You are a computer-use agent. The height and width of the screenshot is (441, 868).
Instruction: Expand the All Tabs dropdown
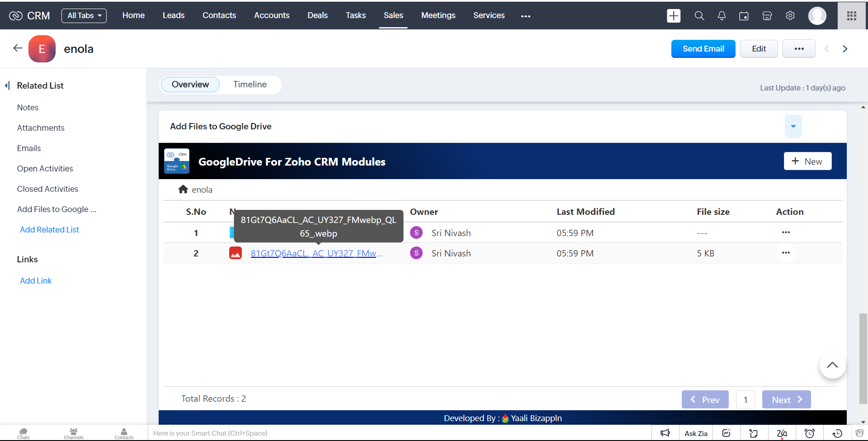coord(84,15)
